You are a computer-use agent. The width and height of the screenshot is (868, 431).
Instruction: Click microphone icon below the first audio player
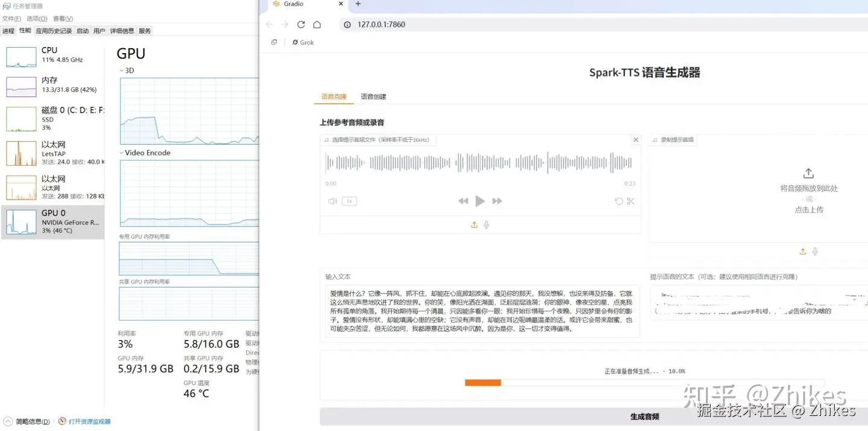click(x=486, y=225)
